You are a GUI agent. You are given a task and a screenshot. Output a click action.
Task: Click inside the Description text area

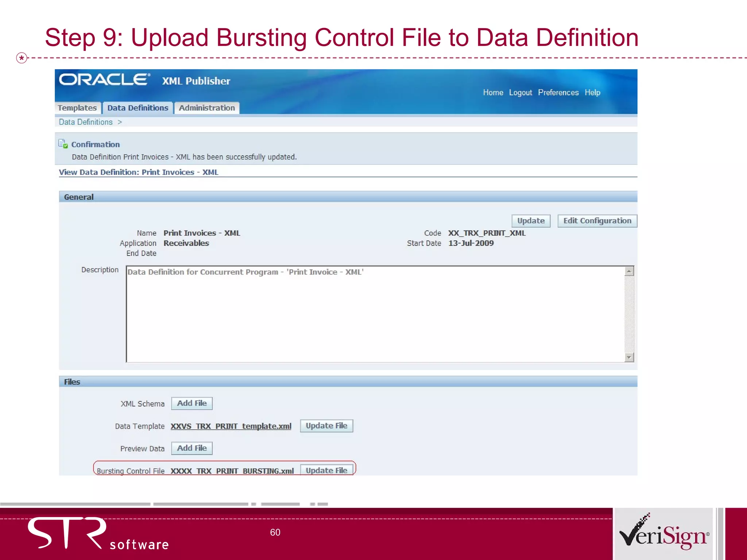tap(375, 314)
